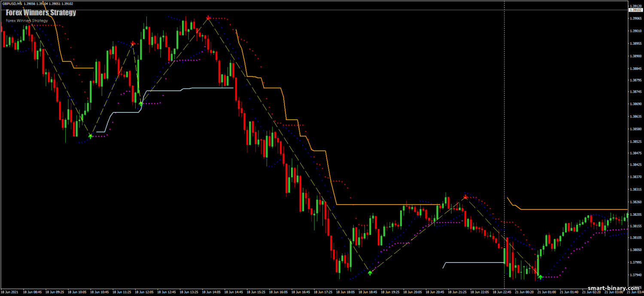Click the bold Forex Winners Strategy title

tap(41, 12)
